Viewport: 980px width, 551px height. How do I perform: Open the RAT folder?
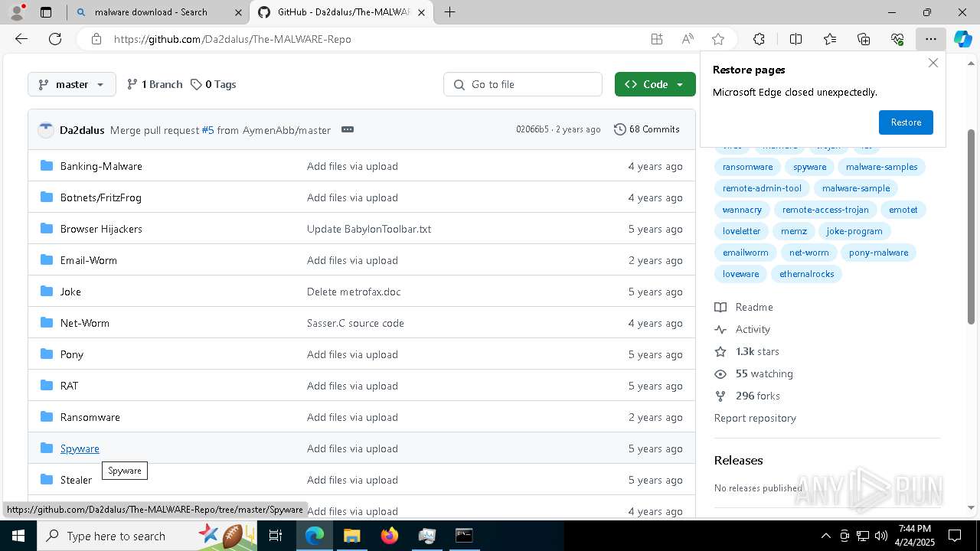pyautogui.click(x=69, y=386)
